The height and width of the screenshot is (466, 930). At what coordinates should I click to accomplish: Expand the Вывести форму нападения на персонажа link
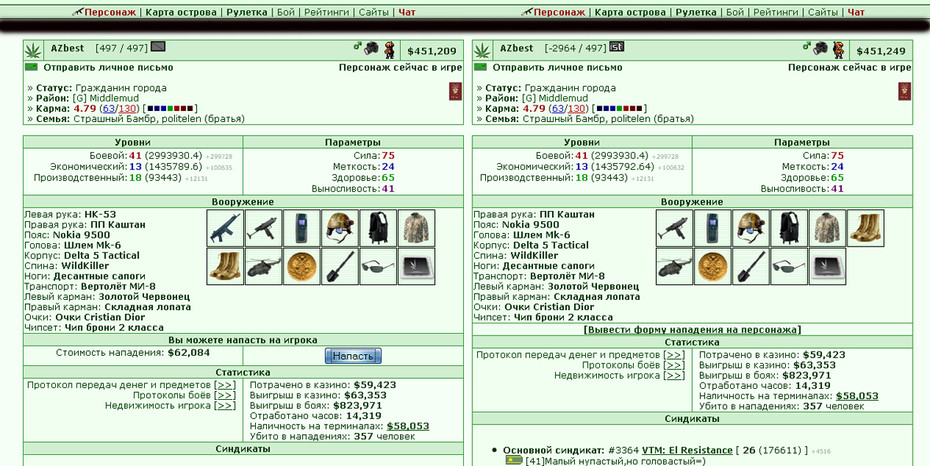tap(692, 330)
